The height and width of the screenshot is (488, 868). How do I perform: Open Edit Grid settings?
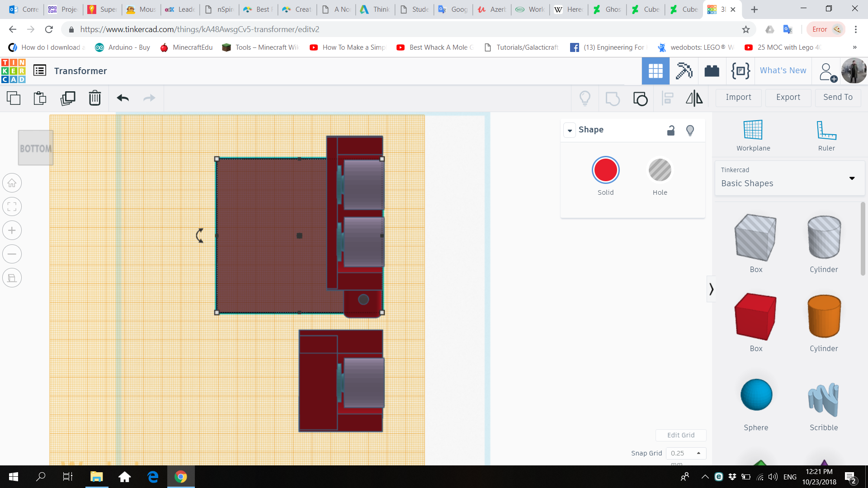point(681,435)
